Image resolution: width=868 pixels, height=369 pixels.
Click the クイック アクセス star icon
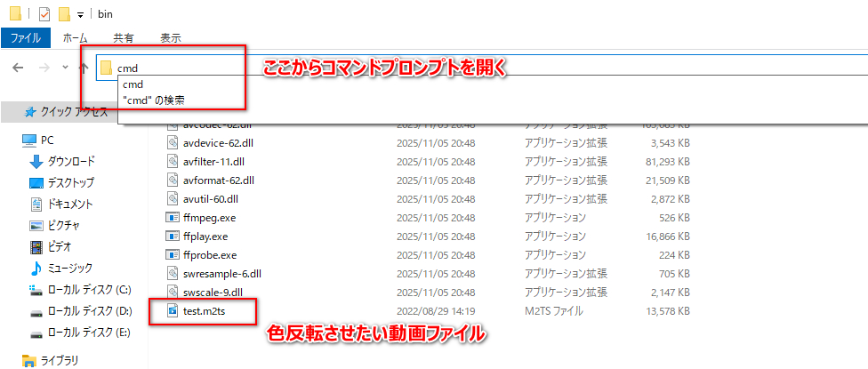[x=31, y=112]
